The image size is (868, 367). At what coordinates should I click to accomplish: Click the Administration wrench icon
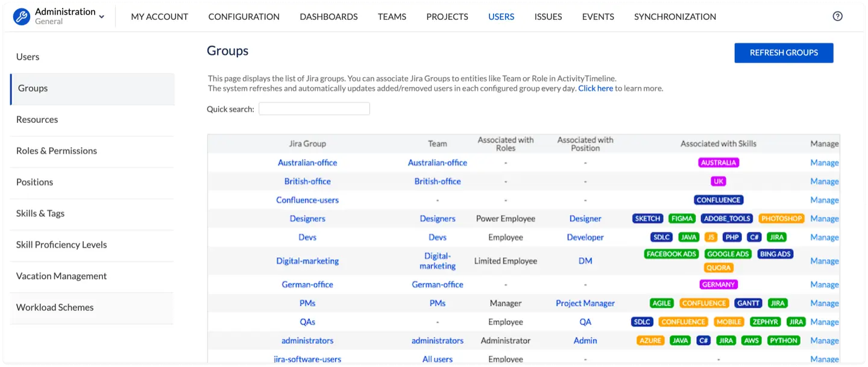22,16
